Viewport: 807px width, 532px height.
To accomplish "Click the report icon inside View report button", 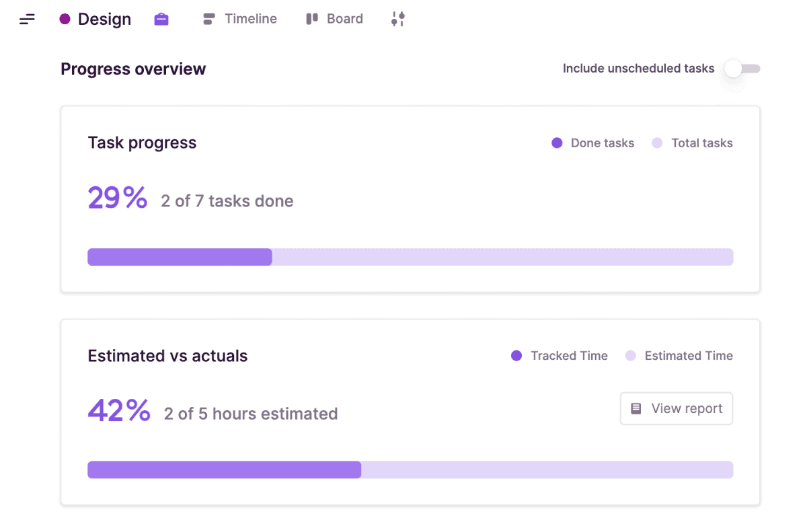I will point(636,408).
